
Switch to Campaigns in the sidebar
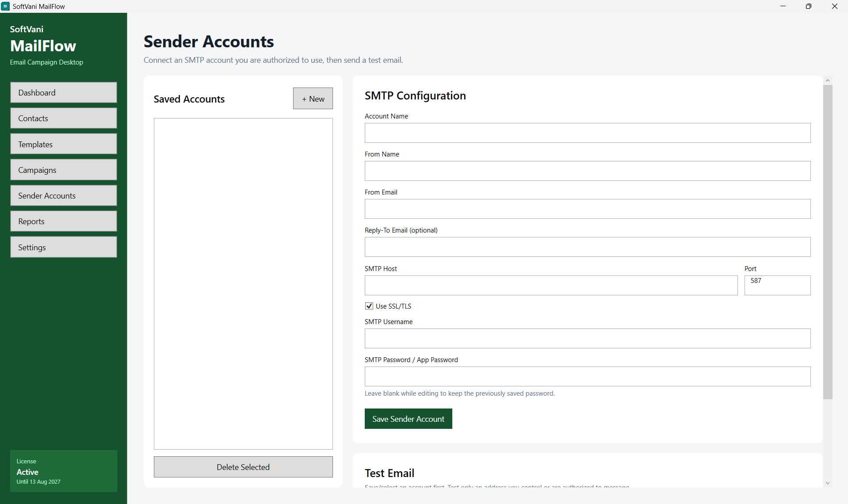tap(64, 170)
